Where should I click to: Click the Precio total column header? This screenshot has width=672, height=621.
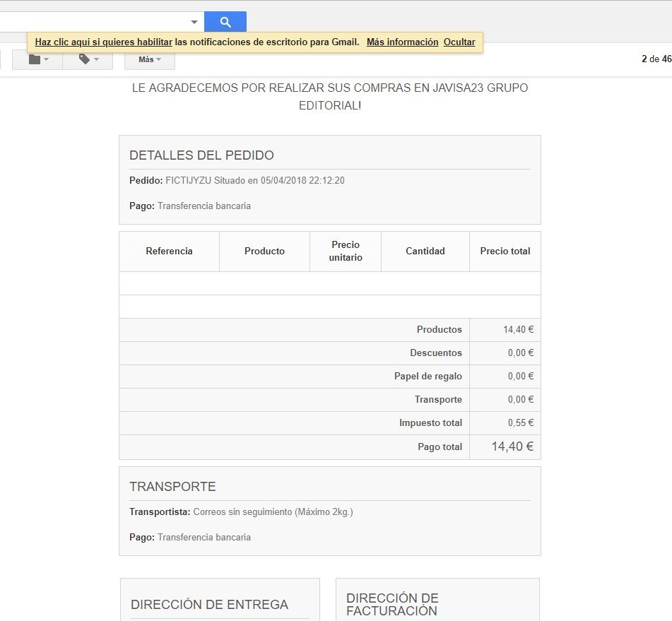[x=505, y=251]
